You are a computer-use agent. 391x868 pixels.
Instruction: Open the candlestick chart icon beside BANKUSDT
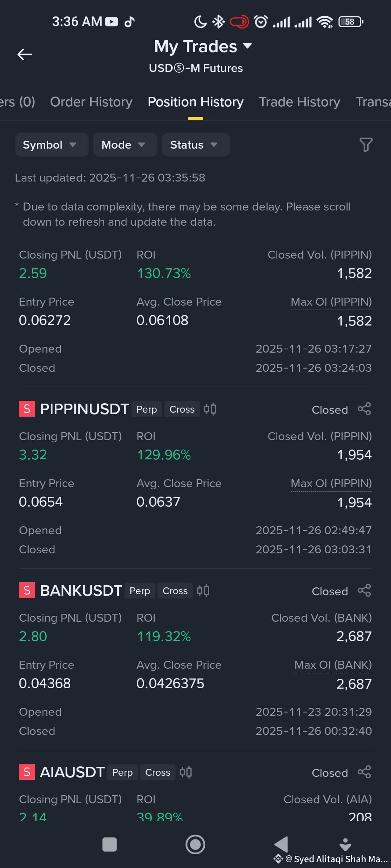[203, 591]
